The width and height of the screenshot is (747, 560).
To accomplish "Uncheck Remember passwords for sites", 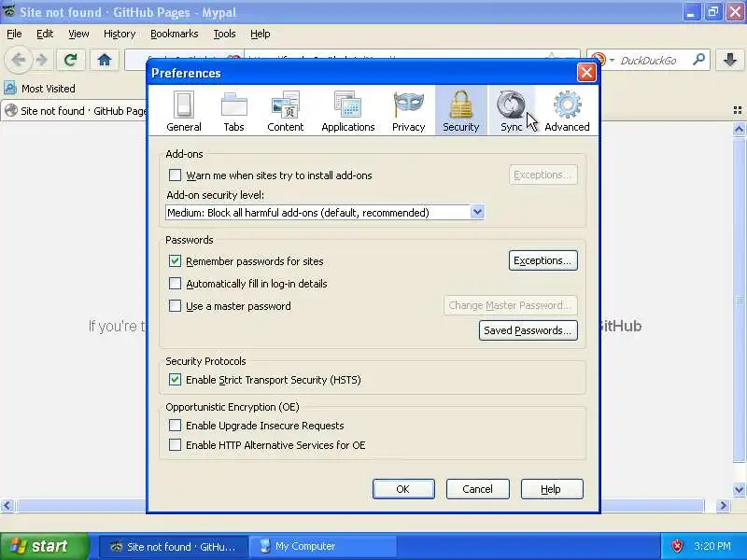I will (175, 261).
